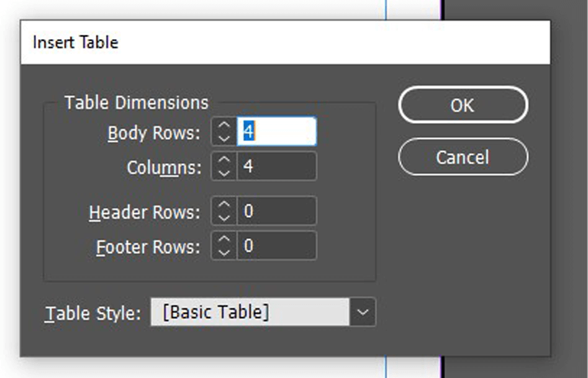The width and height of the screenshot is (588, 378).
Task: Focus the Columns number field
Action: click(x=277, y=166)
